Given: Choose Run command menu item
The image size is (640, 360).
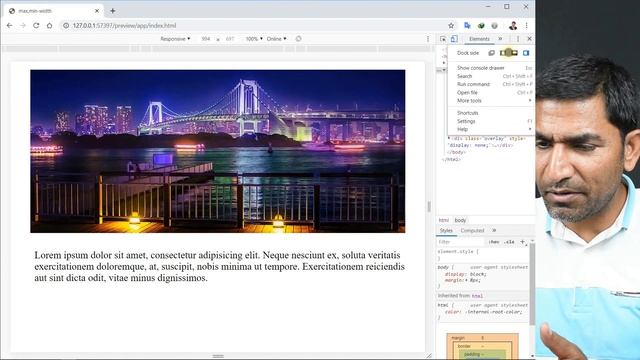Looking at the screenshot, I should tap(491, 84).
